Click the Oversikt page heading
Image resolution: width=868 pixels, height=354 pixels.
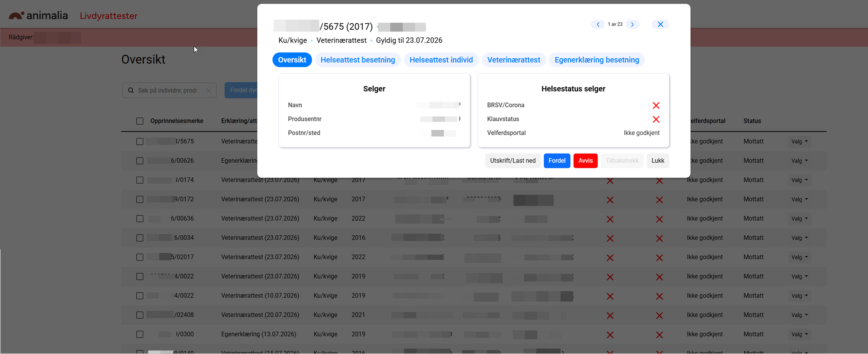[x=143, y=59]
